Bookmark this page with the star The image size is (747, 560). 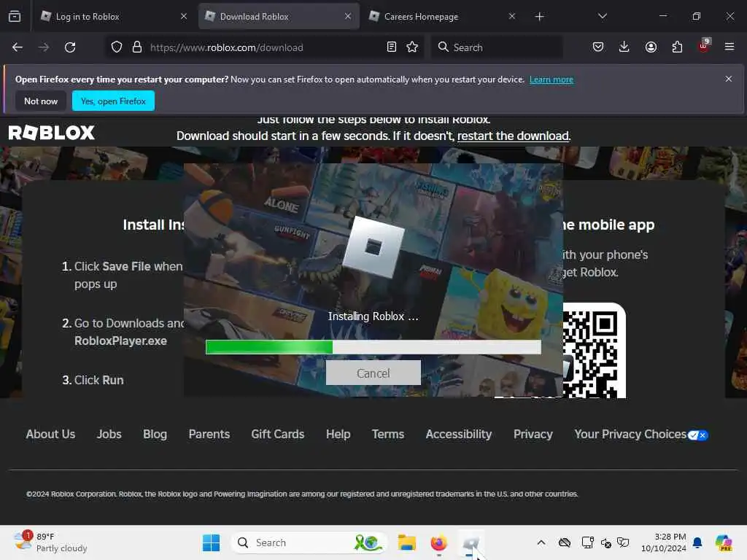412,47
